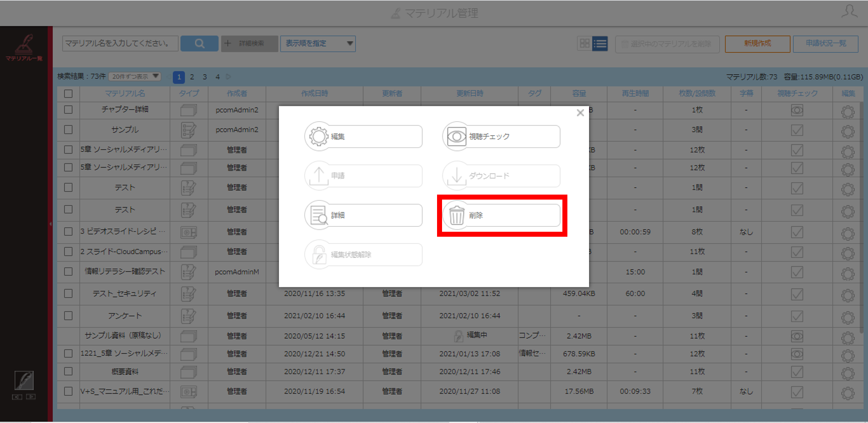The image size is (868, 423).
Task: Click video type icon for V+S_マニュアル用 row
Action: 189,392
